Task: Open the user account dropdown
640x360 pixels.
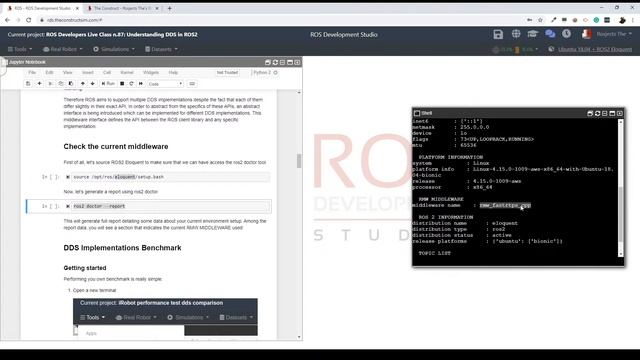Action: pos(614,34)
